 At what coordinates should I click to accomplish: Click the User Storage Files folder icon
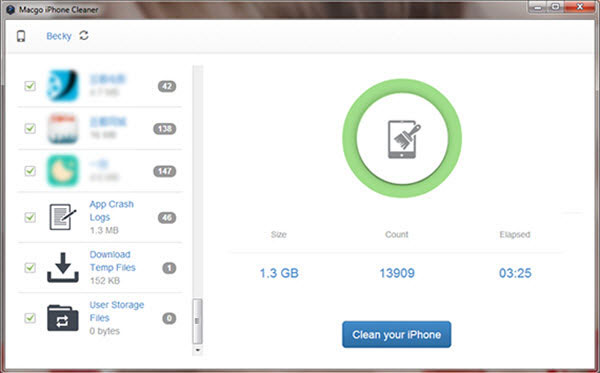(63, 318)
